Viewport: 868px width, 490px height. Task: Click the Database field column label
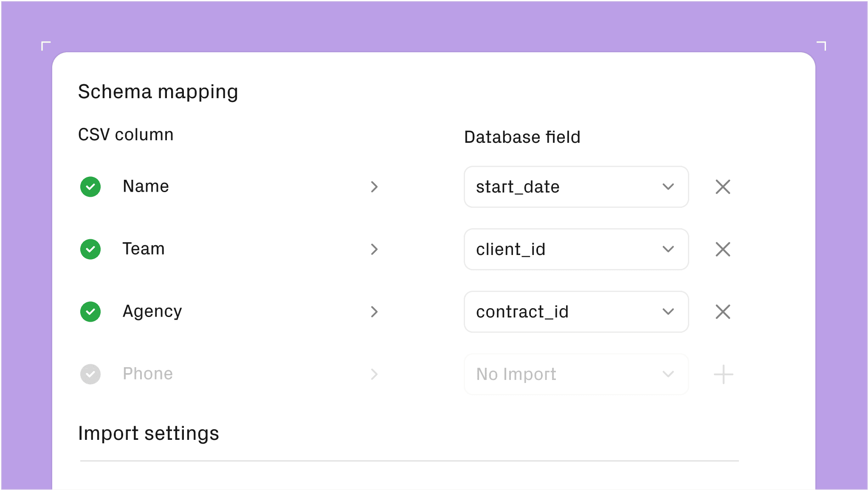coord(522,137)
